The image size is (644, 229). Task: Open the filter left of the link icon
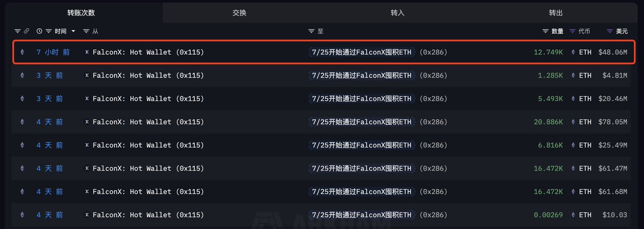pyautogui.click(x=17, y=32)
